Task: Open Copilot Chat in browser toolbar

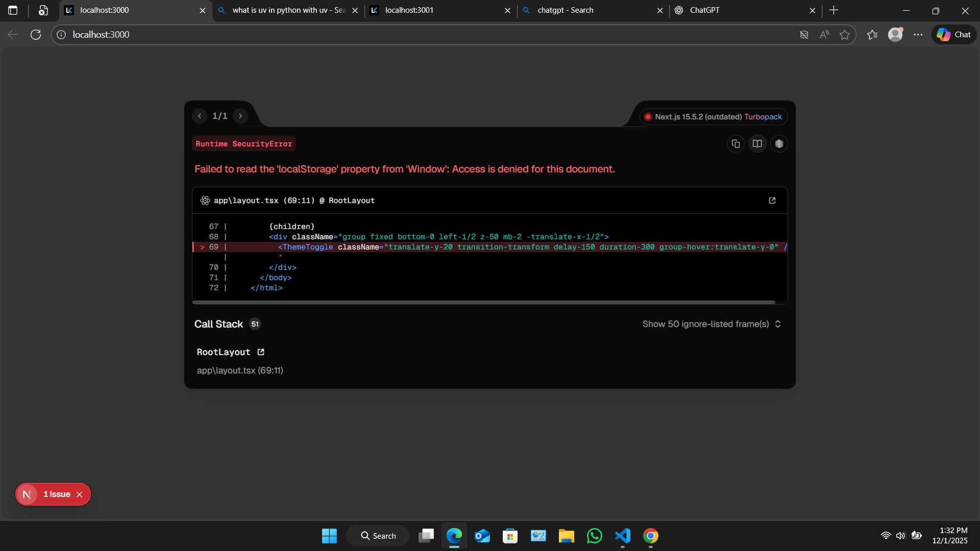Action: [x=954, y=35]
